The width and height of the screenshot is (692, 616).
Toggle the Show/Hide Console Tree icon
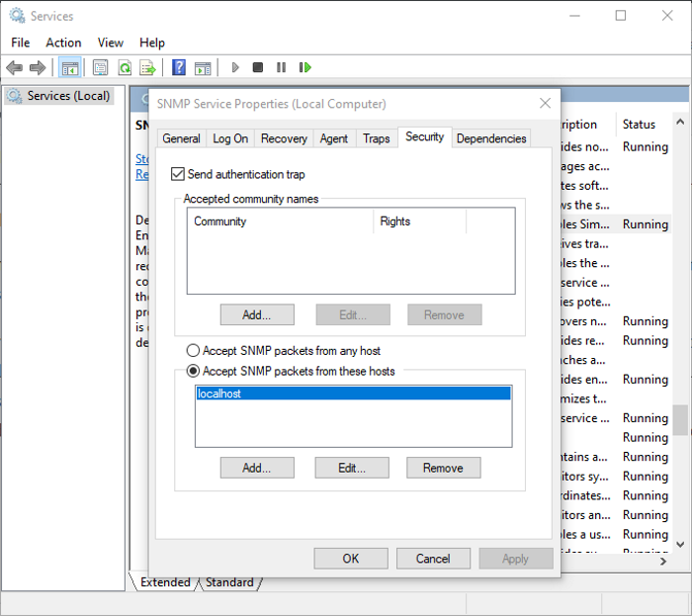tap(70, 67)
